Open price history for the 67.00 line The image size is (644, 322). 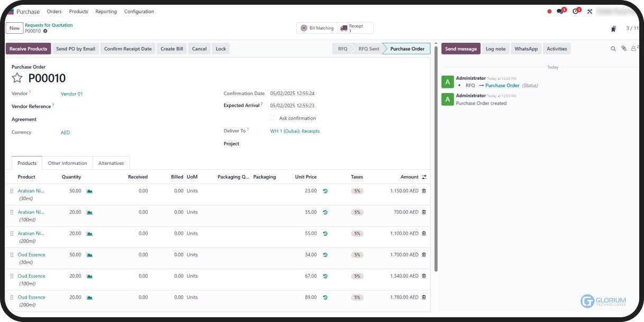325,276
